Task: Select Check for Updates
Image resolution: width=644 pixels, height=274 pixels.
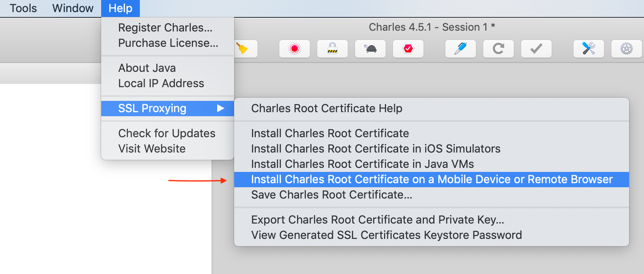Action: pyautogui.click(x=168, y=133)
